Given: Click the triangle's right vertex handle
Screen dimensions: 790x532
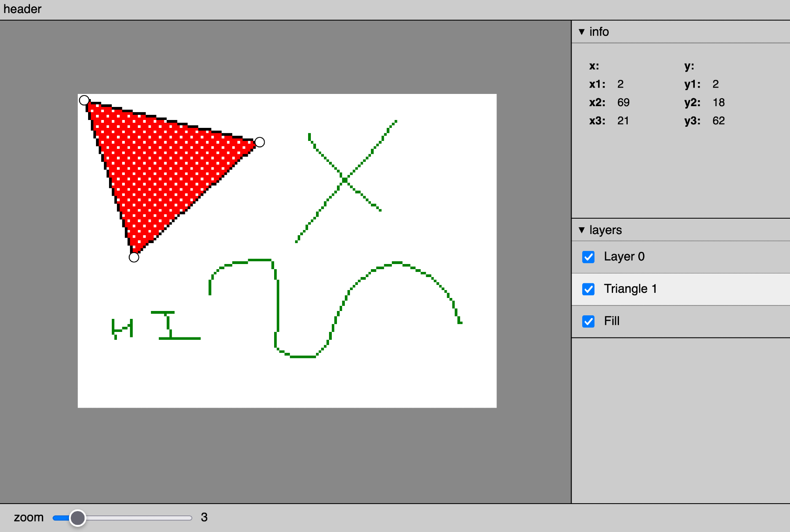Looking at the screenshot, I should [260, 142].
